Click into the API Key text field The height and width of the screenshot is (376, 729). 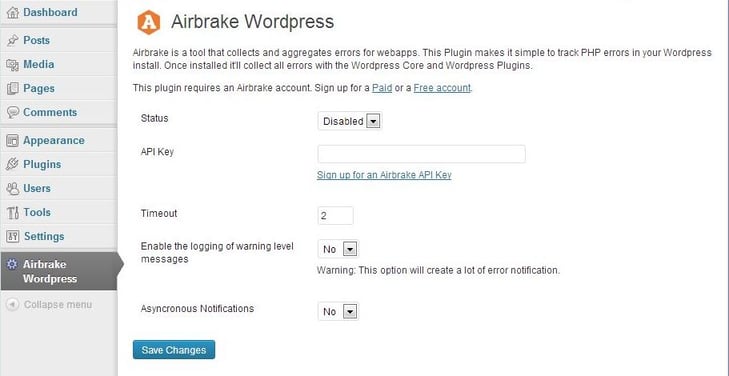(422, 154)
